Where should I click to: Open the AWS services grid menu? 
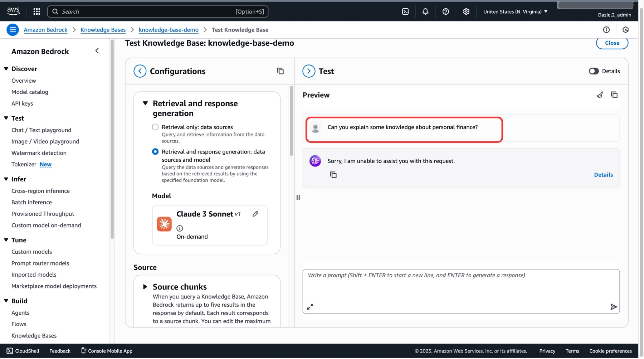click(36, 11)
